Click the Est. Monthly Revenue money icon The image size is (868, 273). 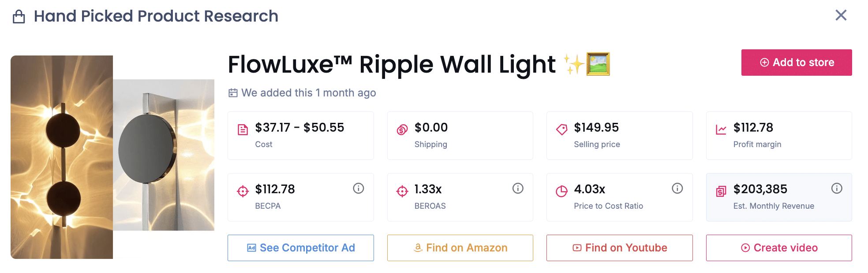pos(721,189)
